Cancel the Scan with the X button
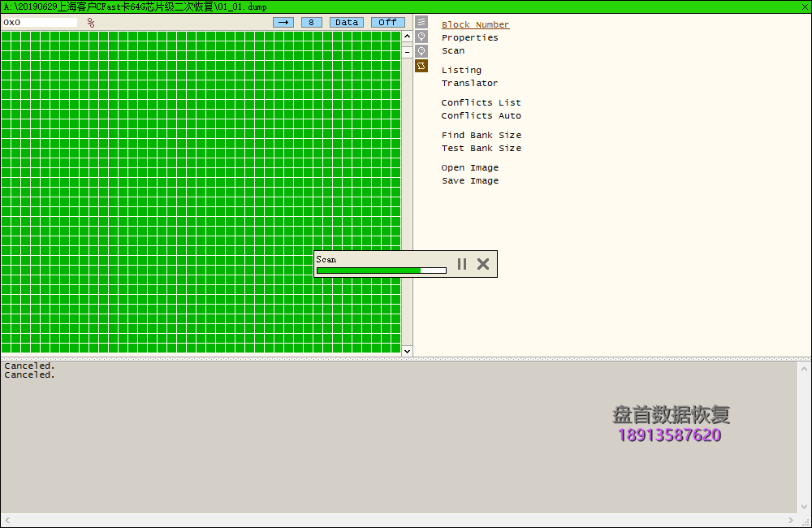 click(483, 264)
